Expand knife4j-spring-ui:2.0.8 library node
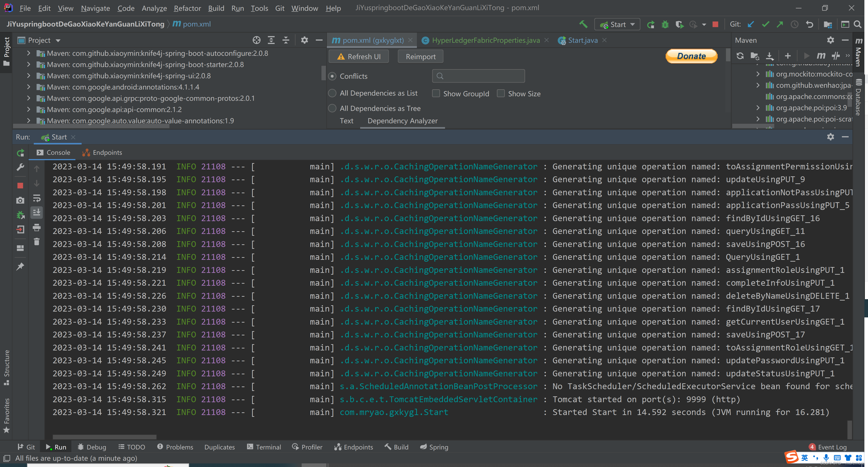This screenshot has width=868, height=467. coord(29,76)
